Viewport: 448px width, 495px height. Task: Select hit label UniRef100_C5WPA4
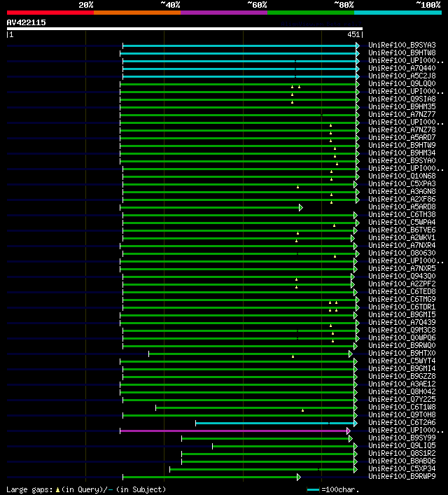pos(402,222)
